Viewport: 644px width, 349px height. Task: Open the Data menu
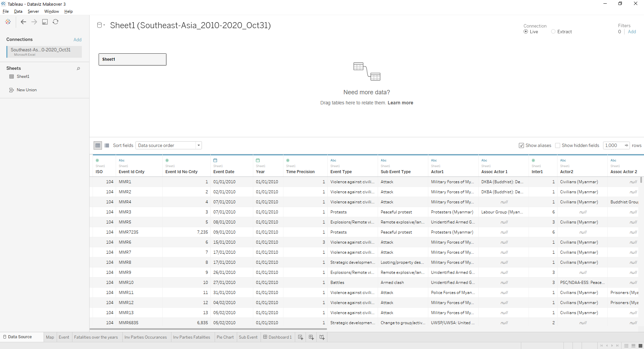pyautogui.click(x=18, y=11)
